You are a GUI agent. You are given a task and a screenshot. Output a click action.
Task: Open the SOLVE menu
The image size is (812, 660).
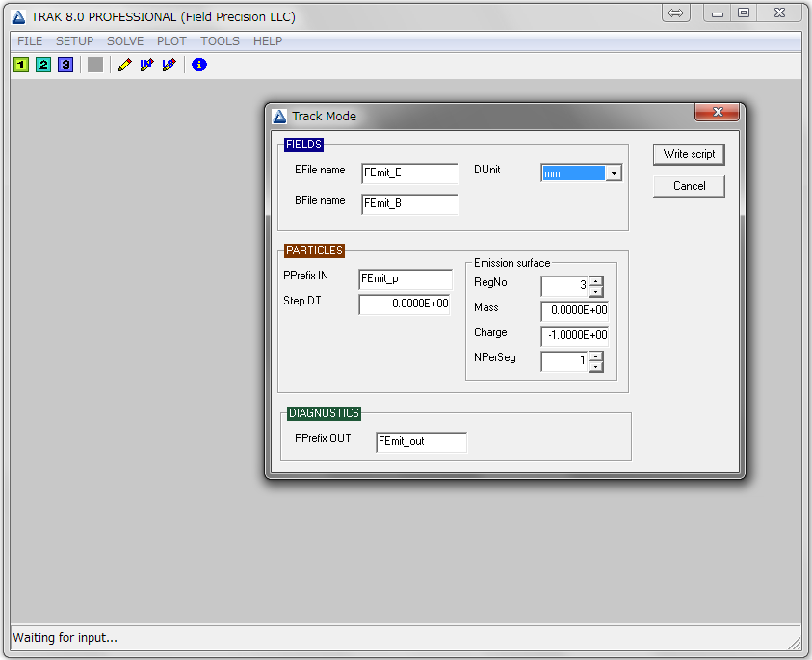point(125,40)
